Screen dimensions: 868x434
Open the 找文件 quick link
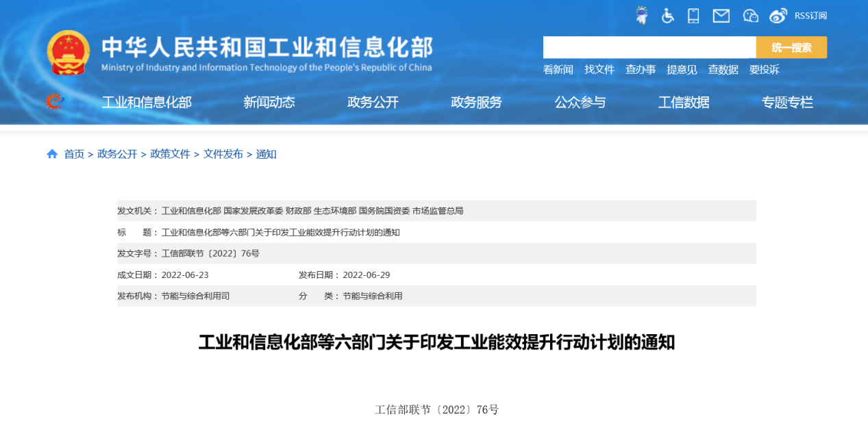tap(599, 70)
